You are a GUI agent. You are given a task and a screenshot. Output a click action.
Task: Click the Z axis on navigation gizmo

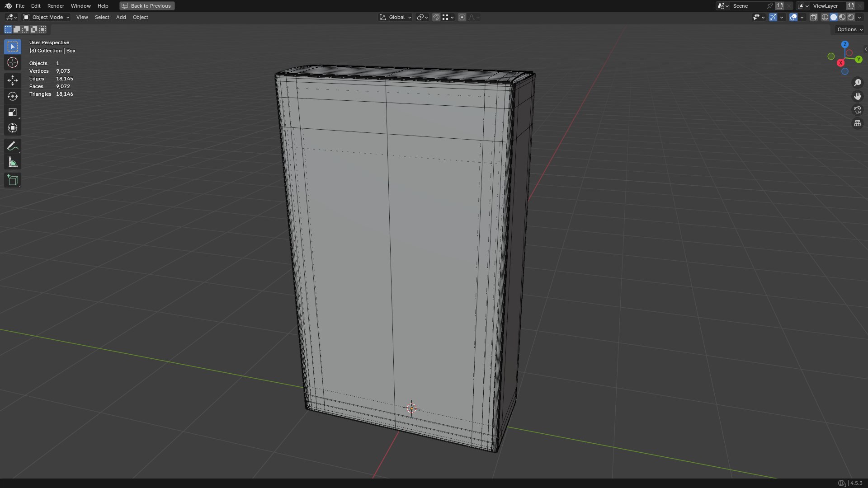(845, 44)
